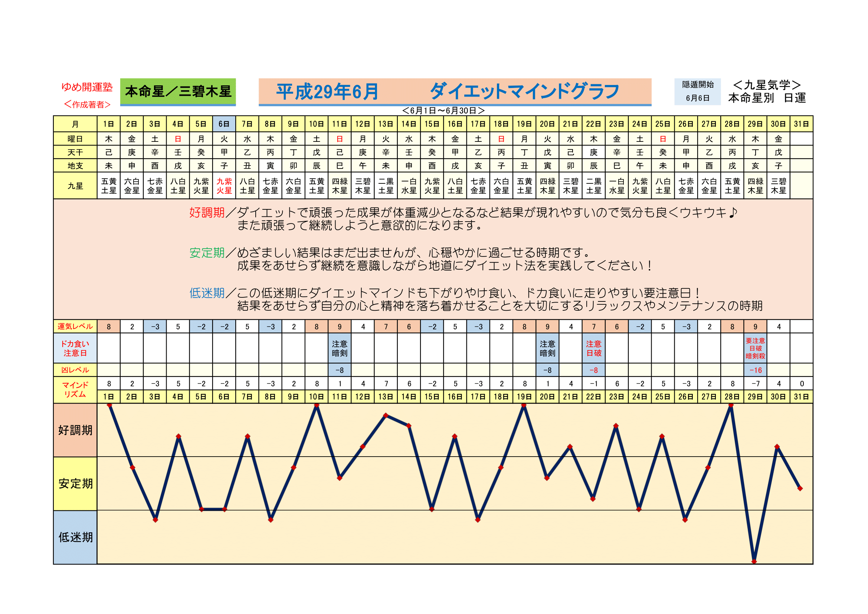Click the ＜作成著者＞ label
Screen dimensions: 868x614
tap(87, 104)
